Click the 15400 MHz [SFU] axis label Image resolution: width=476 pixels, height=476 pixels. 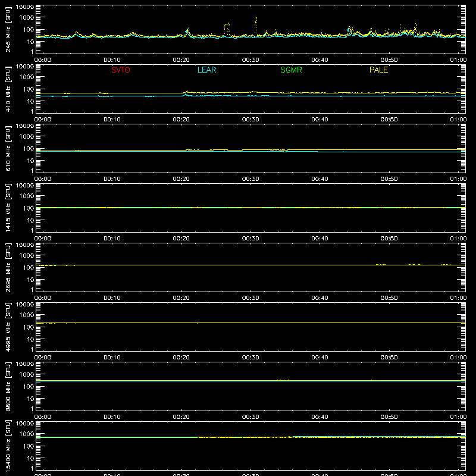[8, 446]
